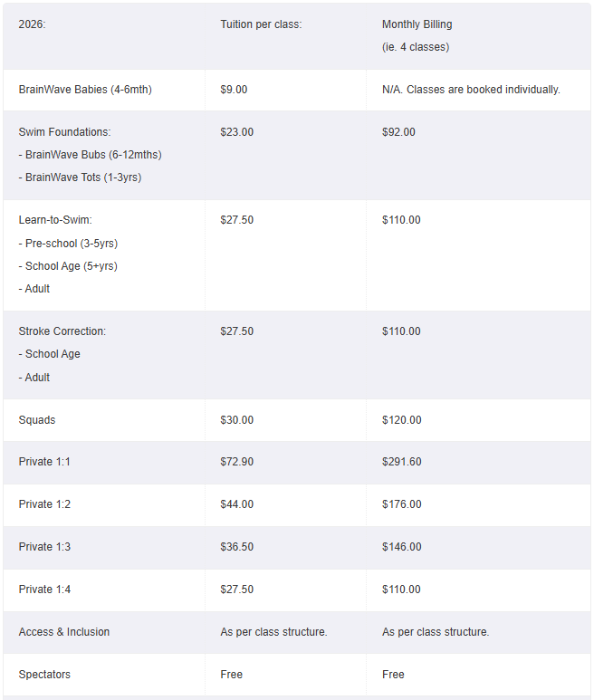Viewport: 594px width, 700px height.
Task: Click the $92.00 monthly billing amount
Action: (x=398, y=132)
